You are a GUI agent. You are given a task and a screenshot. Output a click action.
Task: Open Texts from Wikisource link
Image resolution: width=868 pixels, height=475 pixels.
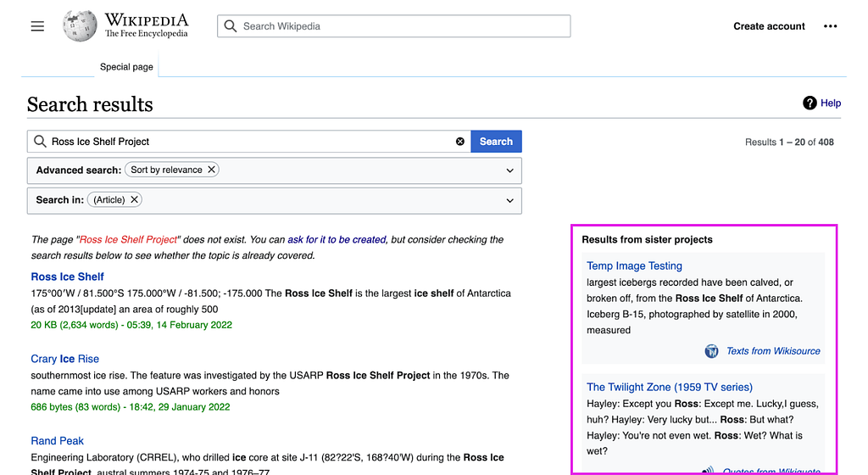click(x=773, y=351)
